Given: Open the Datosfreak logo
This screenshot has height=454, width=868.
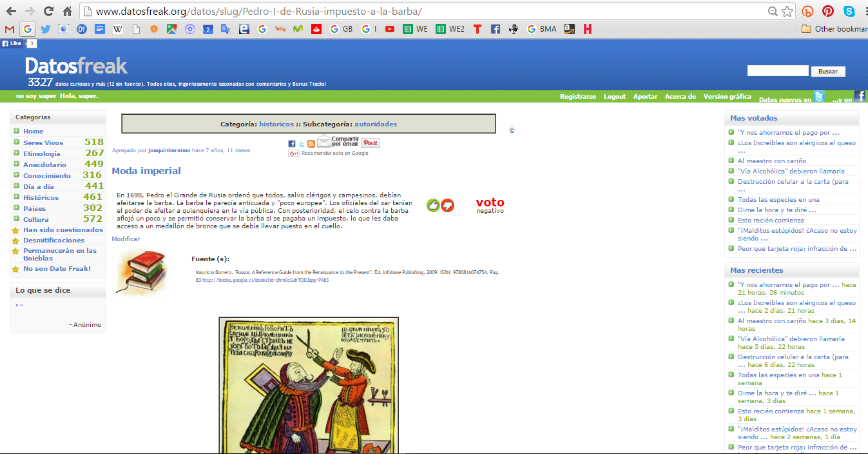Looking at the screenshot, I should 76,66.
